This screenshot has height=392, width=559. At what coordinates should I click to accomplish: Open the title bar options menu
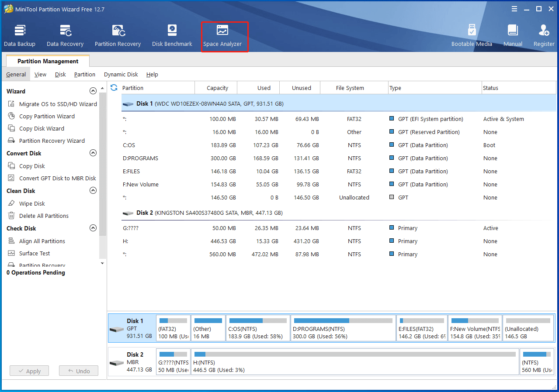point(515,9)
